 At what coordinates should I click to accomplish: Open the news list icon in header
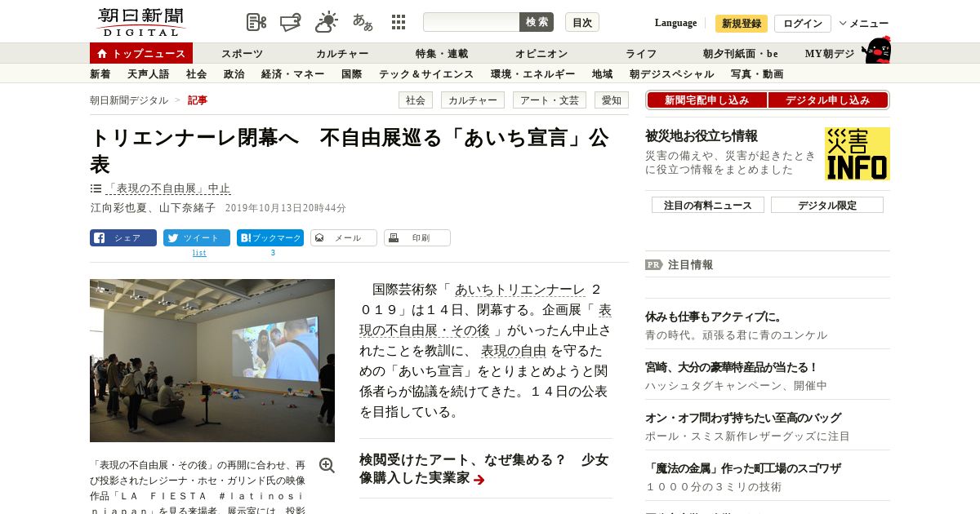tap(256, 22)
